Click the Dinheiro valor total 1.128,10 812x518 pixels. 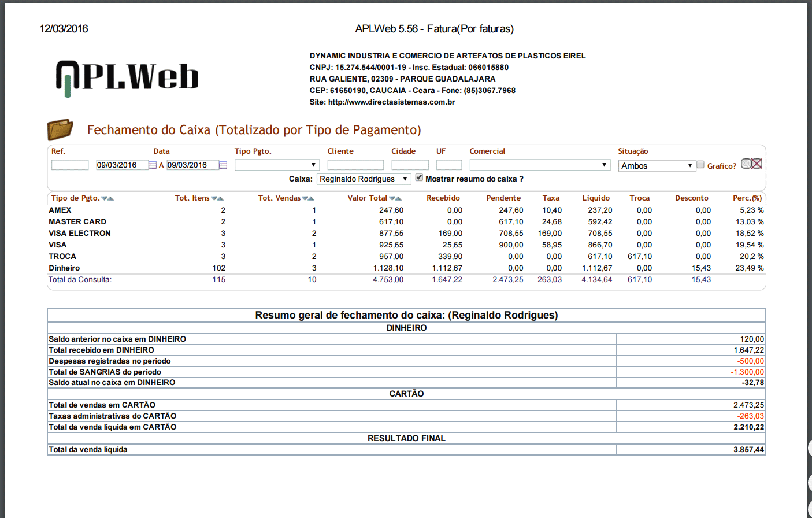[x=388, y=268]
